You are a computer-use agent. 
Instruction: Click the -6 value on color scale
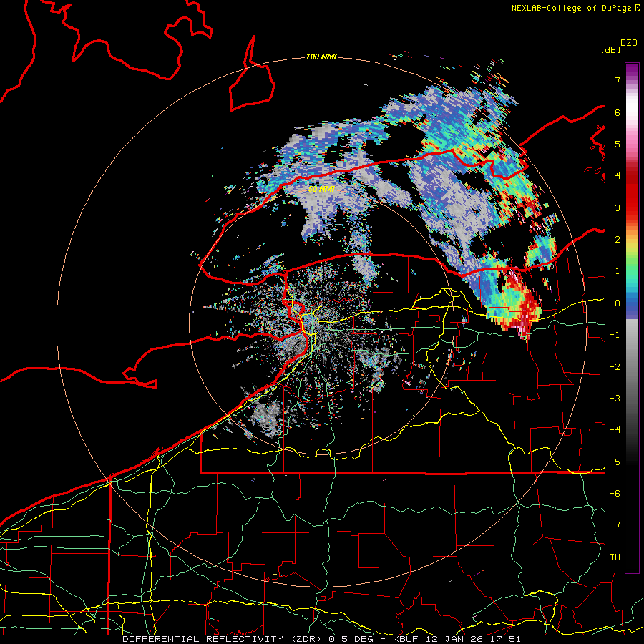[x=615, y=494]
